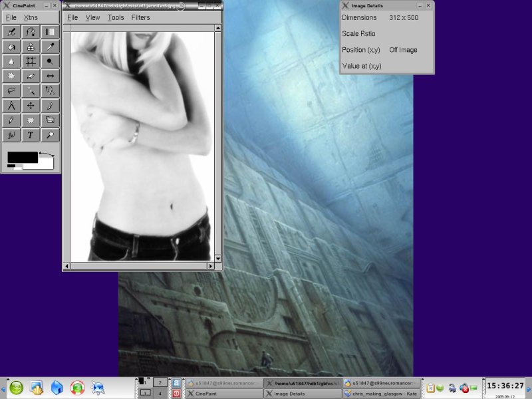Switch to virtual desktop 2 in pager
Image resolution: width=532 pixels, height=399 pixels.
pyautogui.click(x=161, y=382)
